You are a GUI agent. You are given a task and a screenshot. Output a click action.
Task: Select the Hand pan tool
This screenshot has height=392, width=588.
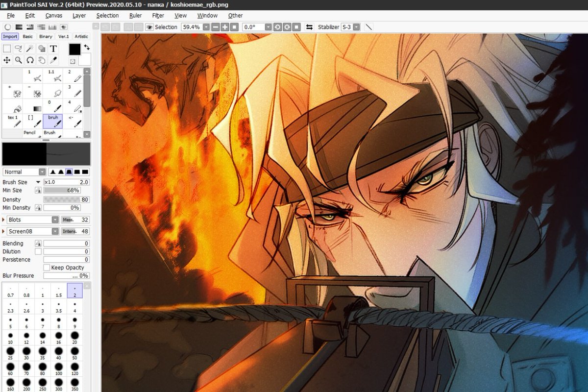(x=42, y=60)
